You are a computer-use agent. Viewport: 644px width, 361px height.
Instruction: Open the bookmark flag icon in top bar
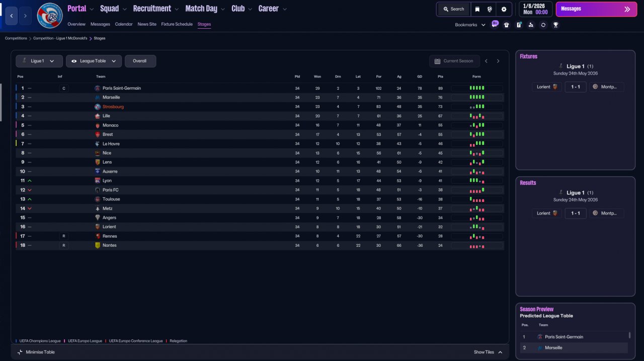pos(477,9)
